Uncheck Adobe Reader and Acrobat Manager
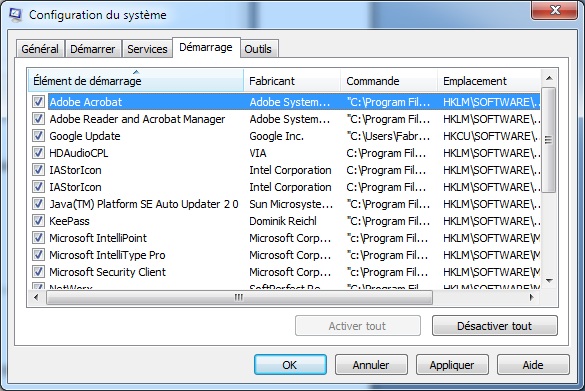The height and width of the screenshot is (391, 585). pyautogui.click(x=38, y=119)
